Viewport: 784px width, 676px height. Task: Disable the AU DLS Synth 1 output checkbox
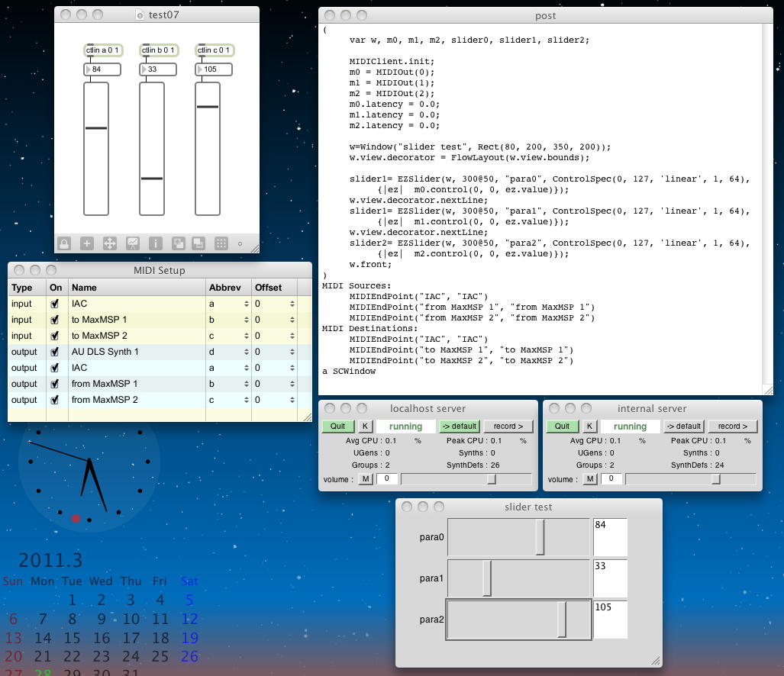point(54,352)
